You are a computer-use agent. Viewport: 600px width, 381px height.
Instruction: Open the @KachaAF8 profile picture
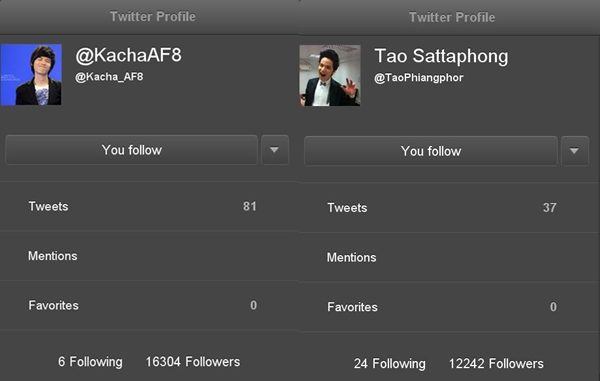pyautogui.click(x=31, y=75)
